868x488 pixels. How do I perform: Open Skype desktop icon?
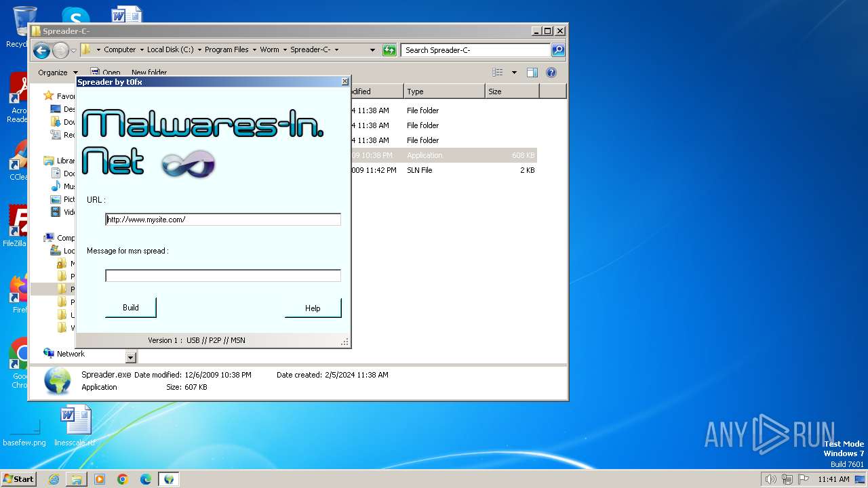pyautogui.click(x=75, y=16)
